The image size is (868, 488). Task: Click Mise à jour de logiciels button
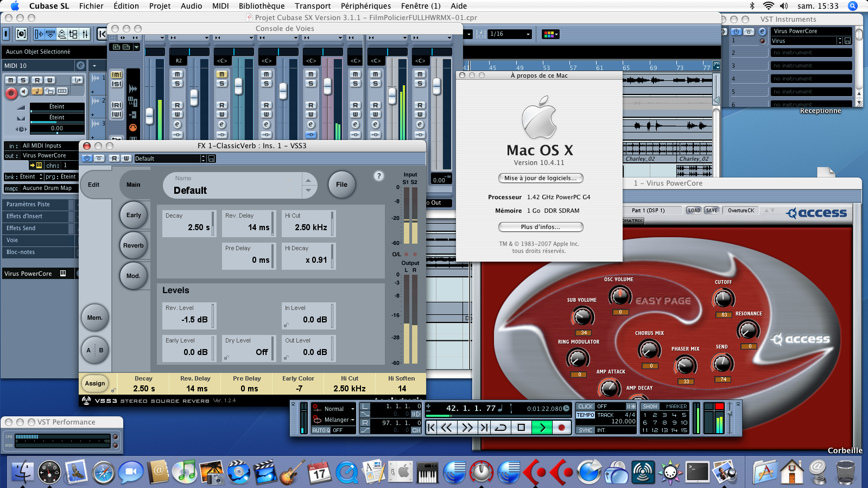pyautogui.click(x=541, y=178)
